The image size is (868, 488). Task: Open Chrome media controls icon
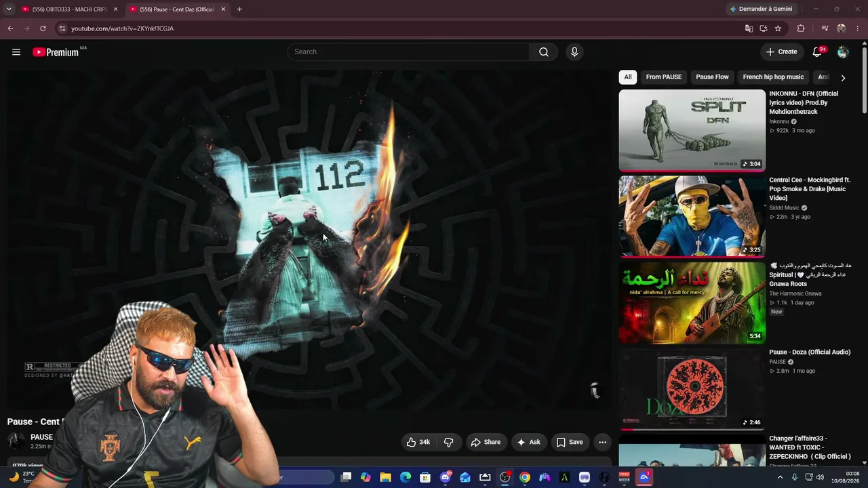pos(825,28)
